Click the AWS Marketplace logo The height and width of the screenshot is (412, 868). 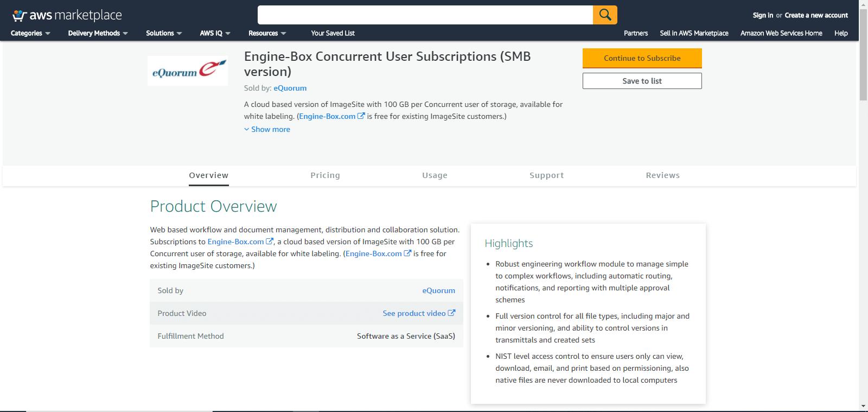[67, 15]
